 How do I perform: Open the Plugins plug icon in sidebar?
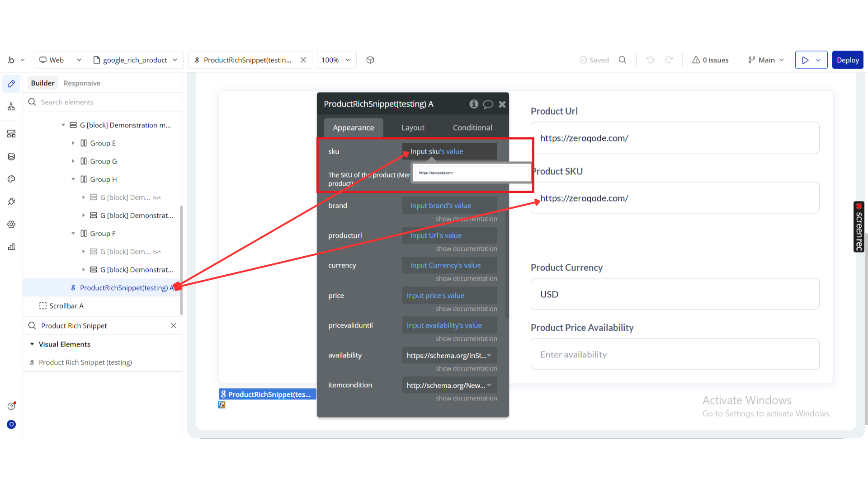(11, 202)
